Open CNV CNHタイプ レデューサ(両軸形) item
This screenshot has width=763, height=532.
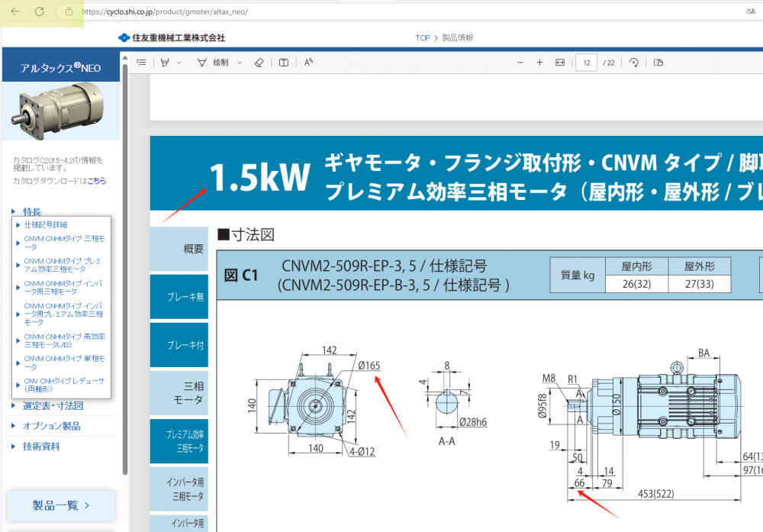[x=64, y=385]
